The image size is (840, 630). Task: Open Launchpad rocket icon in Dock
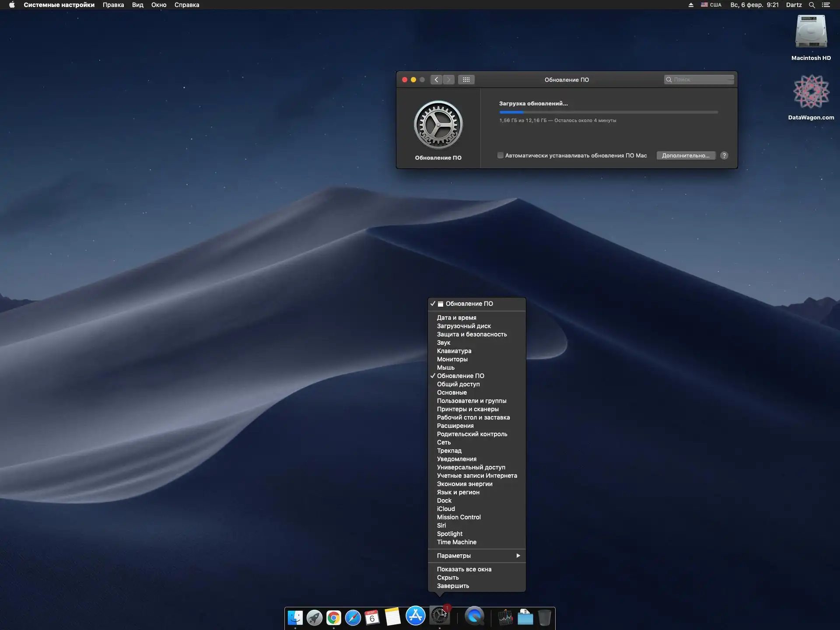point(314,617)
